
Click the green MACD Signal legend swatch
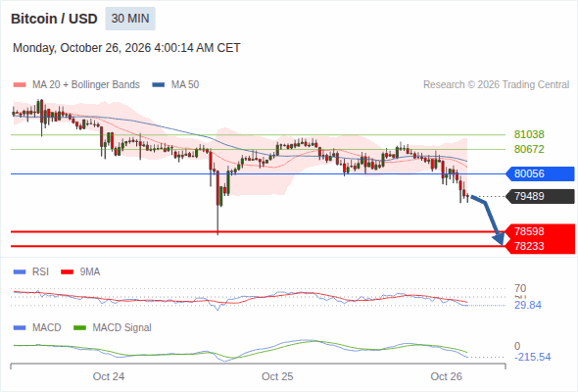pyautogui.click(x=80, y=328)
